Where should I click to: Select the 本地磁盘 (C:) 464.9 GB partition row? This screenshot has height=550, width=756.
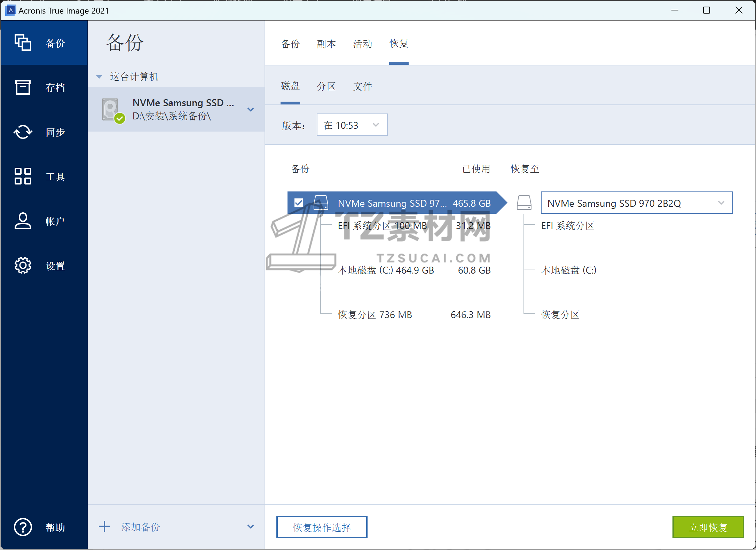tap(386, 270)
